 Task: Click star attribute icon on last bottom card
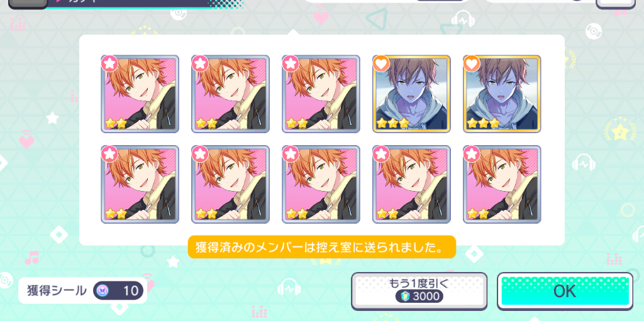pyautogui.click(x=471, y=153)
